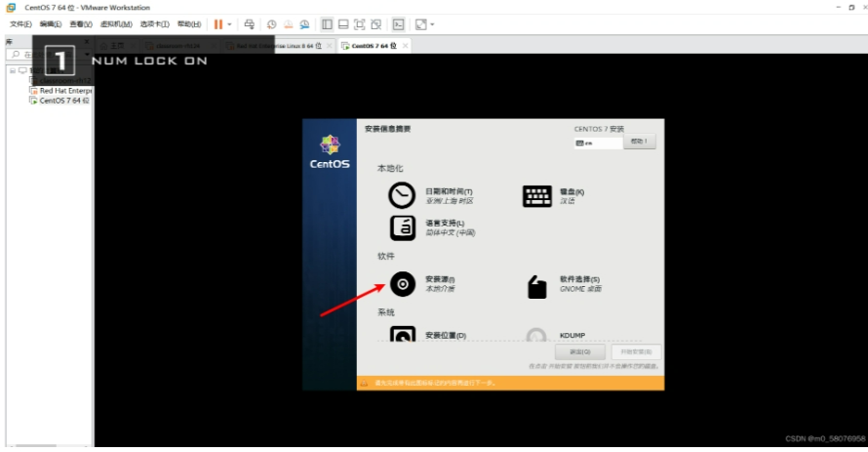Open the 虚拟机(M) menu

pyautogui.click(x=116, y=24)
